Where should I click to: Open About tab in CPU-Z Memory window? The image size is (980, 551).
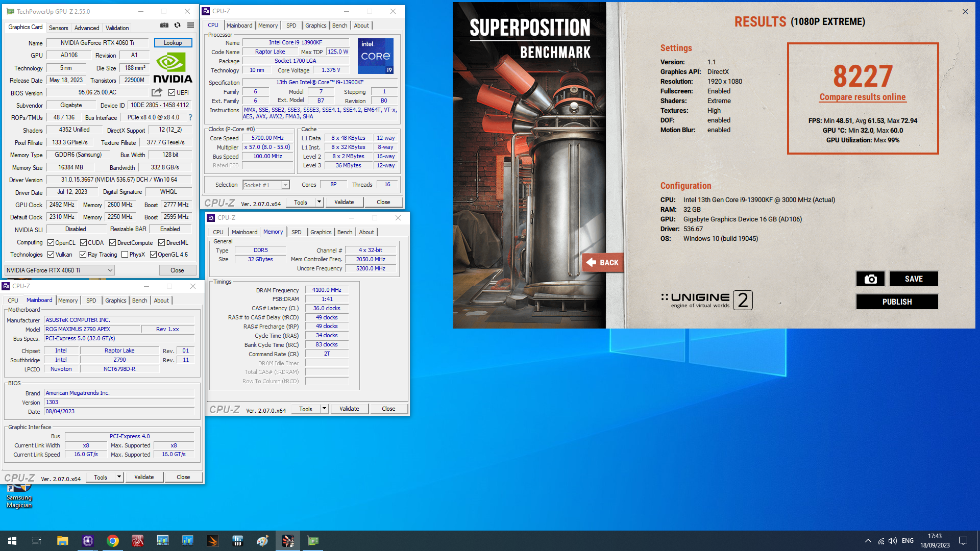(x=366, y=232)
